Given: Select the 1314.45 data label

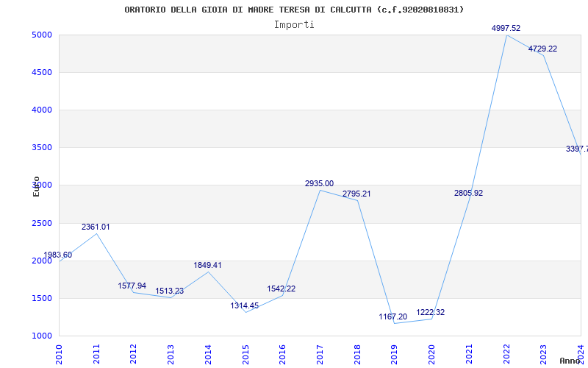Looking at the screenshot, I should click(244, 305).
